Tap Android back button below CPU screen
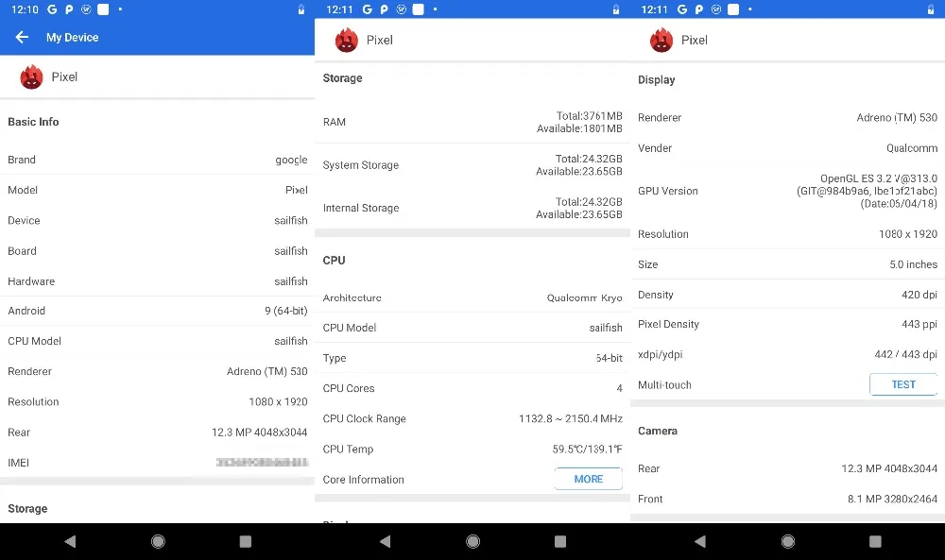Image resolution: width=945 pixels, height=560 pixels. click(x=386, y=541)
